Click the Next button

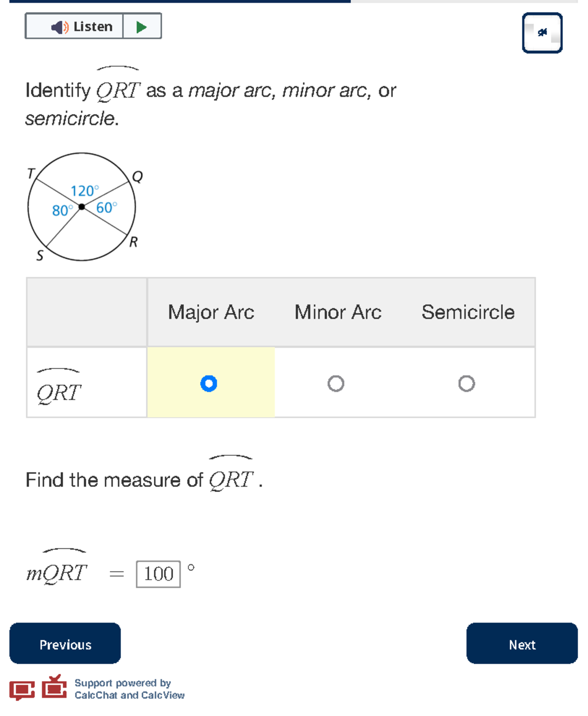521,644
